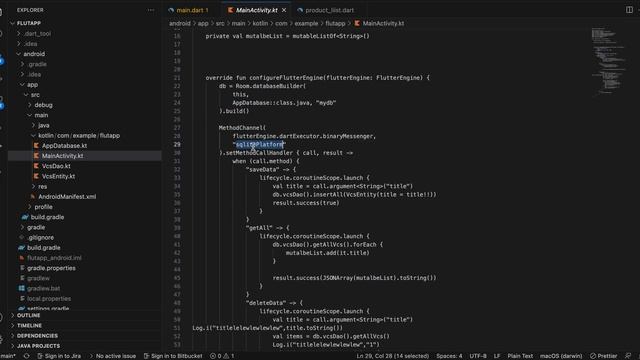Collapse the android folder
The image size is (640, 360).
point(34,54)
